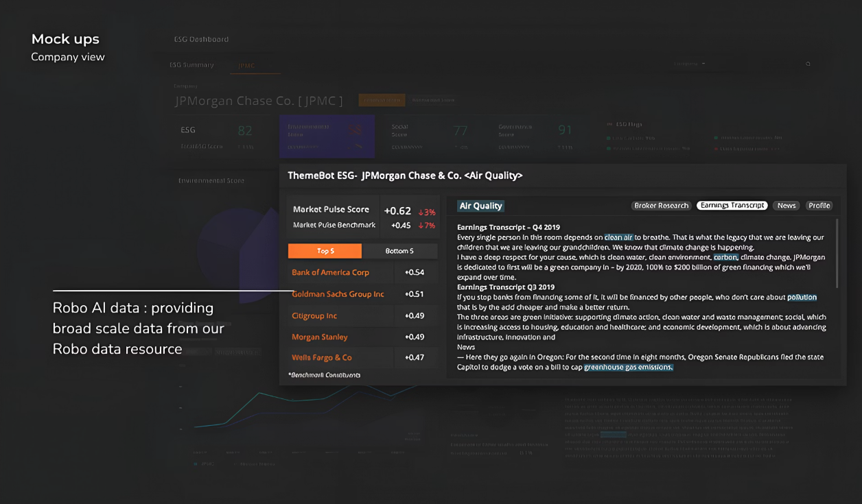Screen dimensions: 862x504
Task: Click the +0.51 score for Goldman Sachs
Action: 415,295
